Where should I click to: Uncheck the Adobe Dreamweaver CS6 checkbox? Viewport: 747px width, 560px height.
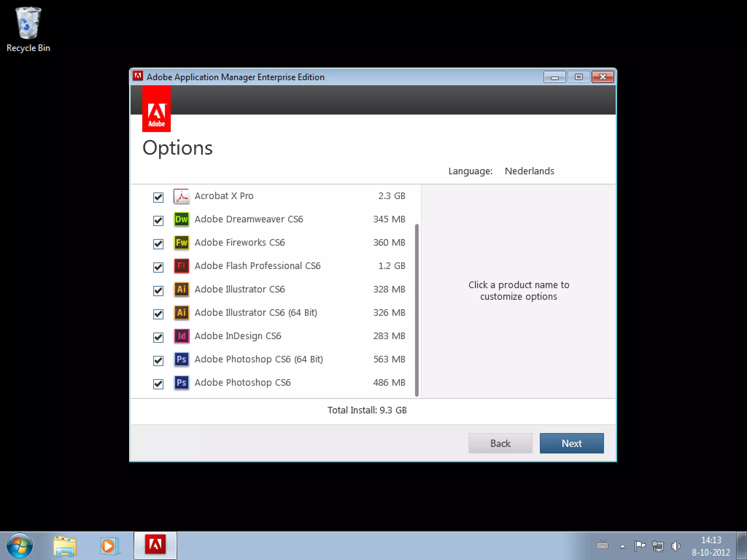pos(158,221)
